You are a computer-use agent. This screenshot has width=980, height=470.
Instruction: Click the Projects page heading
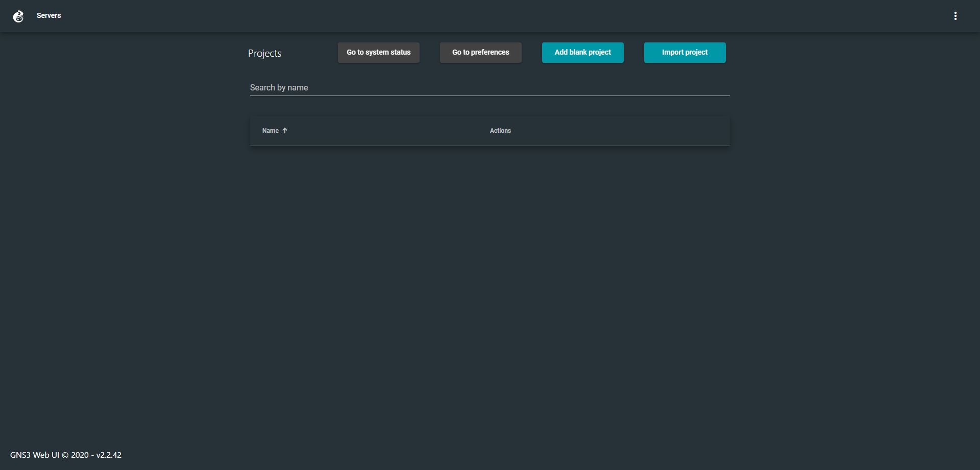(264, 54)
